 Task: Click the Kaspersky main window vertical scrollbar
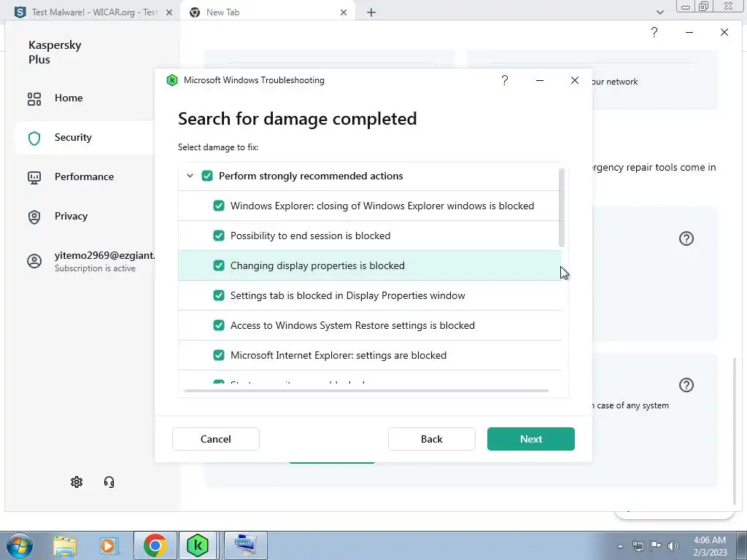tap(734, 431)
